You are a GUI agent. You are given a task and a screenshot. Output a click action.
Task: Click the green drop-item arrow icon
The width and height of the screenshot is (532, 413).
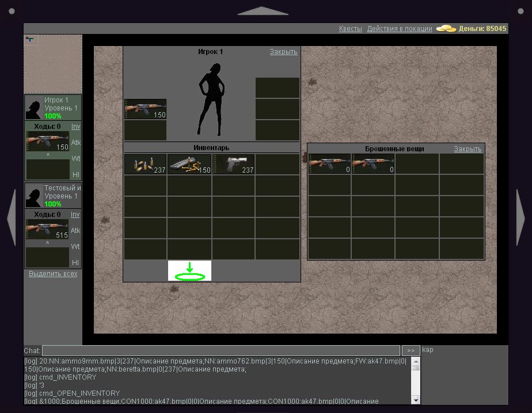[189, 271]
